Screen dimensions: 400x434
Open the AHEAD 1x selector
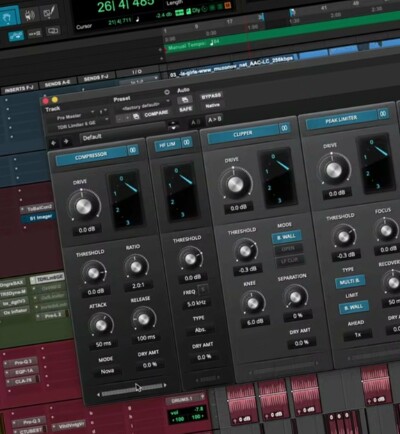pyautogui.click(x=358, y=334)
